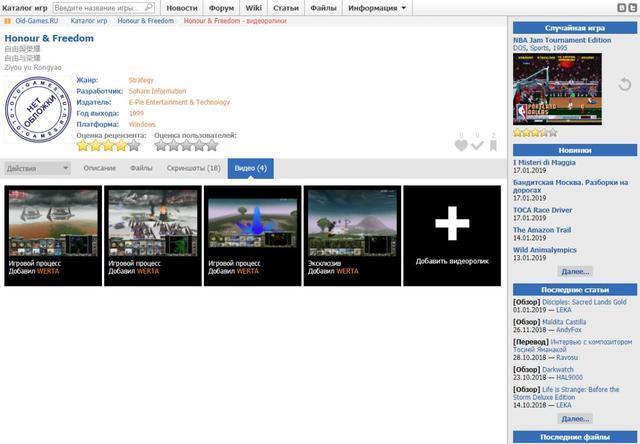The image size is (640, 444).
Task: Click Далее under Новинки
Action: tap(575, 271)
